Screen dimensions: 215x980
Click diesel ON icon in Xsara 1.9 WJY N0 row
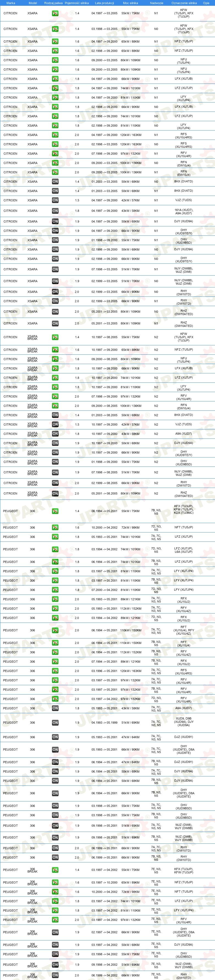(55, 282)
